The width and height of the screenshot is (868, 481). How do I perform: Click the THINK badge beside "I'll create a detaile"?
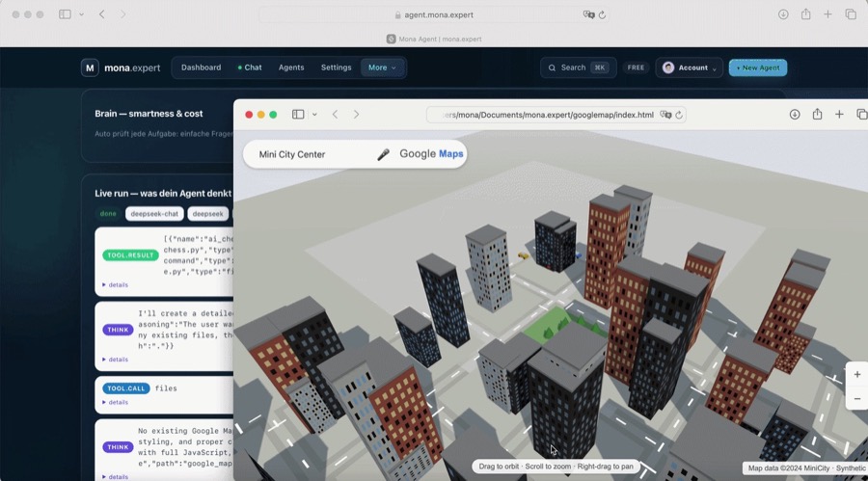(118, 330)
